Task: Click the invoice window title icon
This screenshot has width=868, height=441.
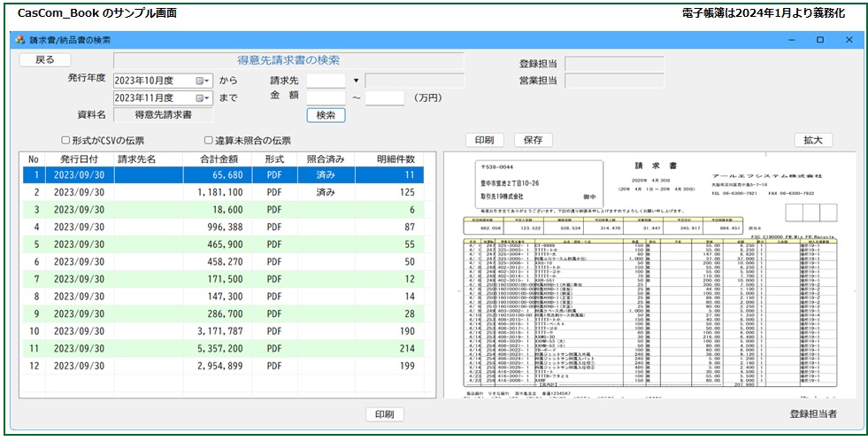Action: (x=20, y=40)
